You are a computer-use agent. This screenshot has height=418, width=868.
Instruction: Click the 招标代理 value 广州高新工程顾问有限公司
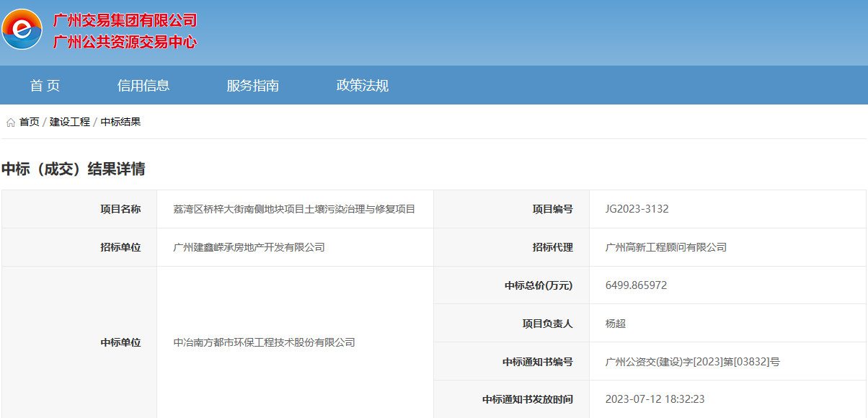point(665,247)
